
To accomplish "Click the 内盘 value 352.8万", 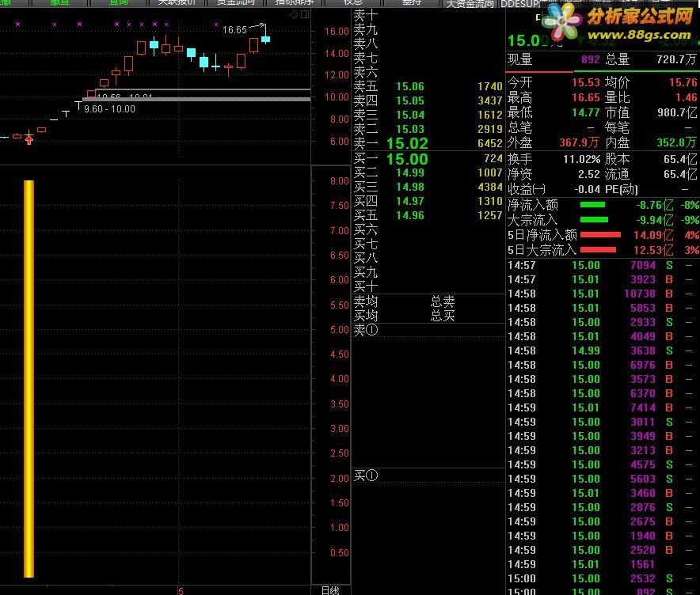I will 676,142.
